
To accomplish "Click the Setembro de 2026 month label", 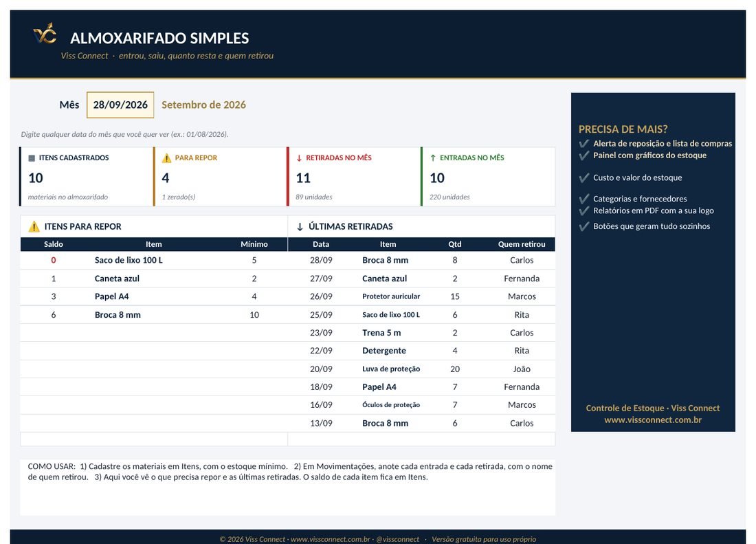I will tap(203, 105).
